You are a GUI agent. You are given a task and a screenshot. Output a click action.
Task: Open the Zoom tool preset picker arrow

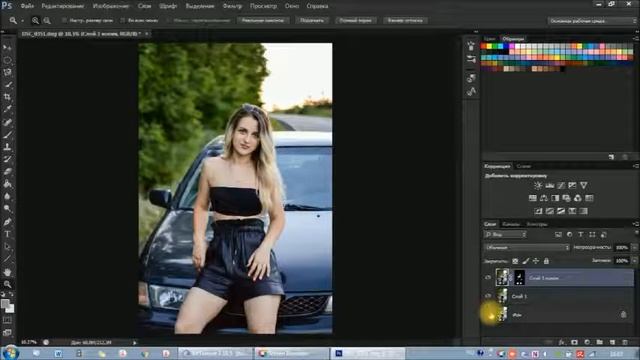click(22, 21)
